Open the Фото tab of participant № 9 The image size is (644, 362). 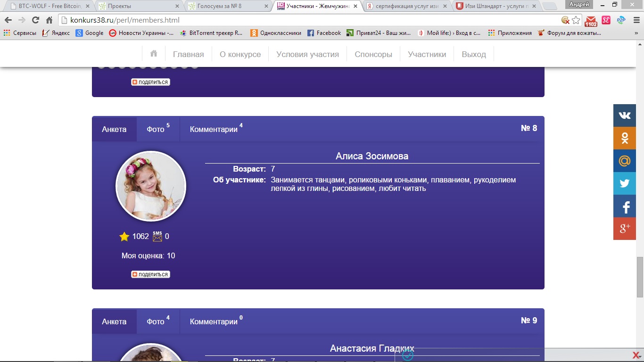click(x=158, y=321)
